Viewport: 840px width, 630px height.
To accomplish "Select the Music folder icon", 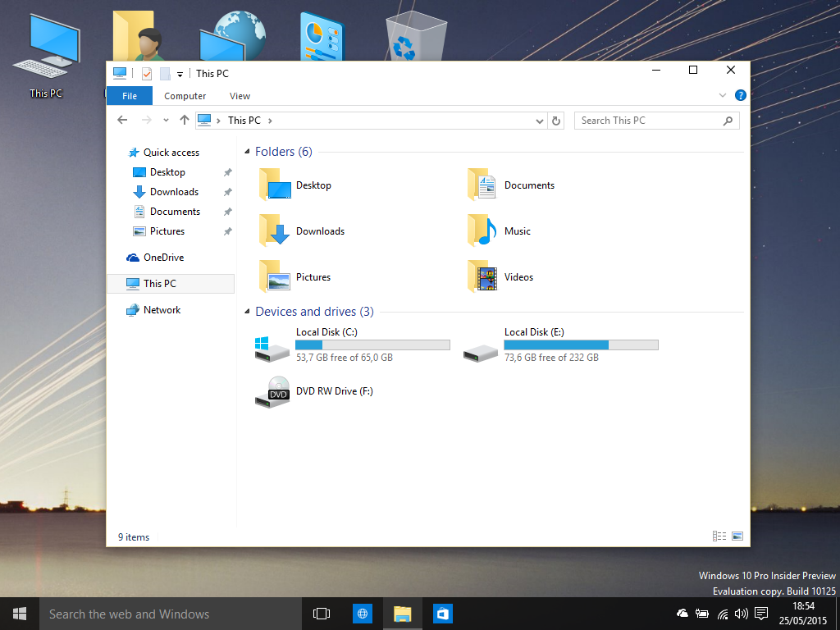I will pyautogui.click(x=482, y=231).
